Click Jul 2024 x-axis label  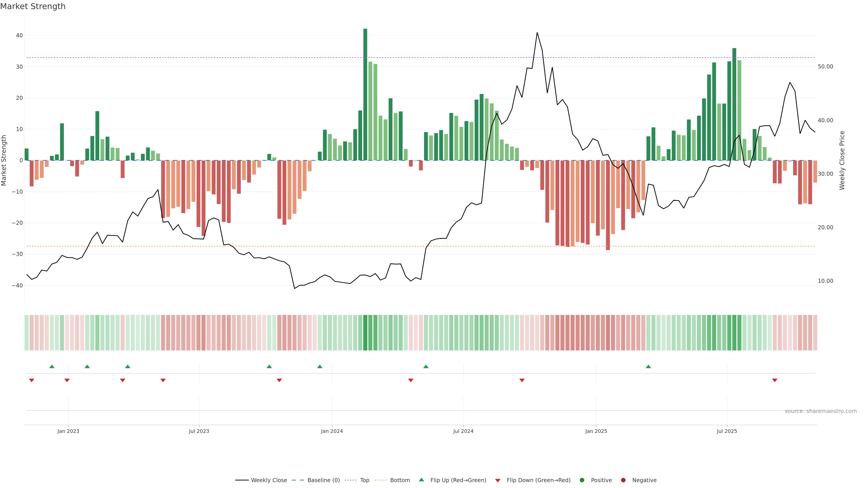pos(463,431)
